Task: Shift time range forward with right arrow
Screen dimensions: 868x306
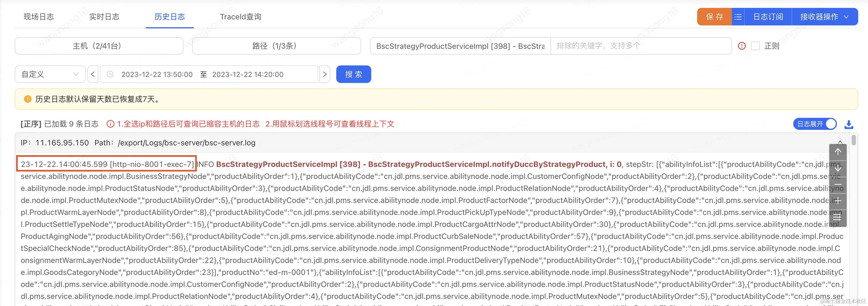Action: tap(324, 74)
